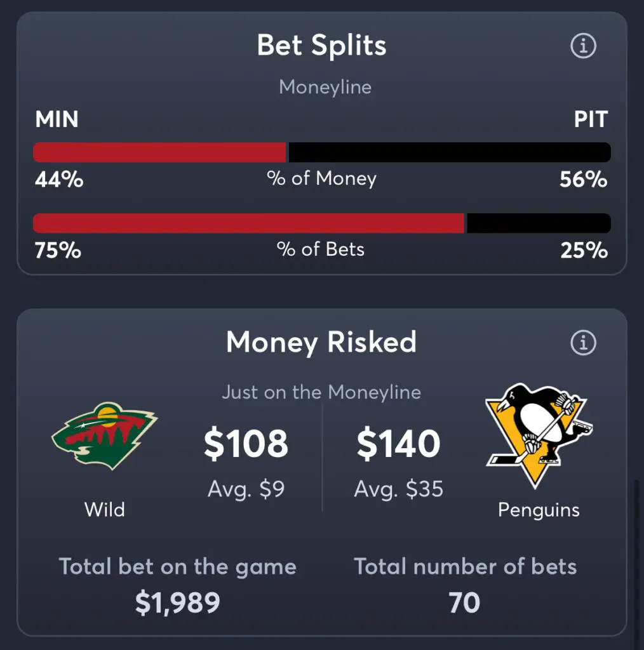Click the black PIT portion of bets bar
Viewport: 644px width, 650px height.
pyautogui.click(x=539, y=223)
